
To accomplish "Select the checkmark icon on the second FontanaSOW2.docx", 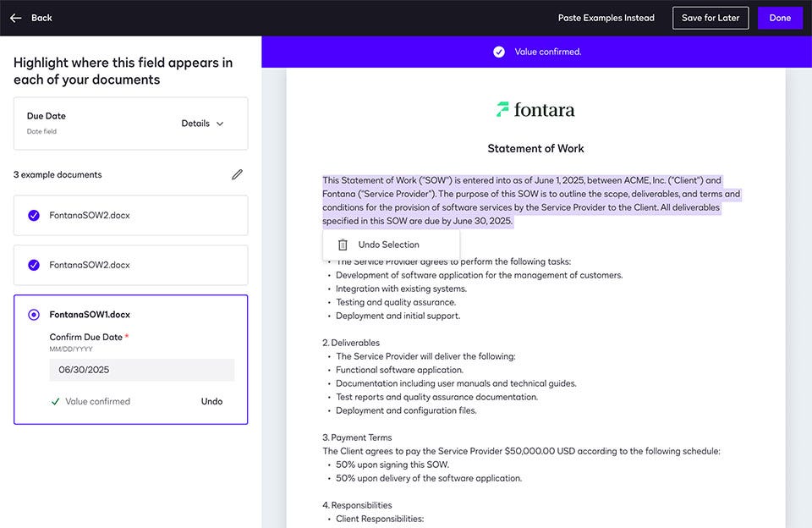I will 33,265.
